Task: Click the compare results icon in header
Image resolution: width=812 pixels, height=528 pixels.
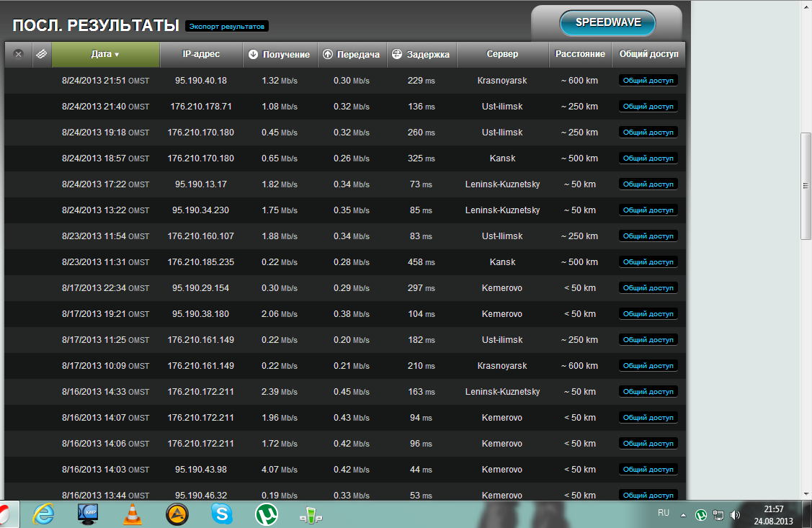Action: pyautogui.click(x=42, y=54)
